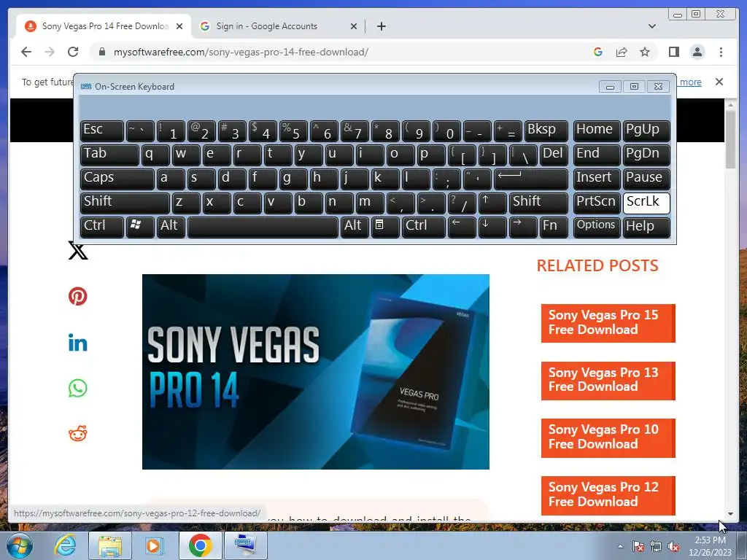Open Sony Vegas Pro 12 Free Download
Screen dimensions: 747x560
(x=608, y=495)
